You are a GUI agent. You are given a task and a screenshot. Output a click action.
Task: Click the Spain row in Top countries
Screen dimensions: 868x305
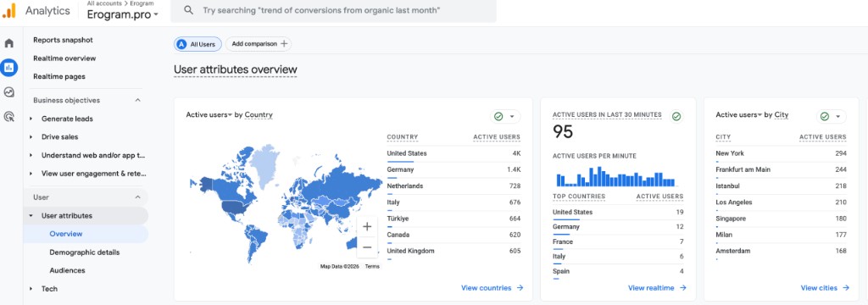(618, 271)
